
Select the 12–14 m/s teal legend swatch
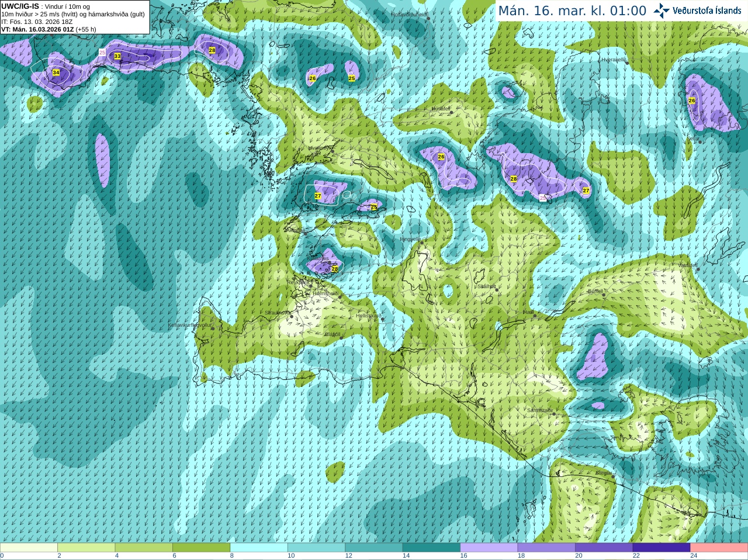[x=374, y=548]
